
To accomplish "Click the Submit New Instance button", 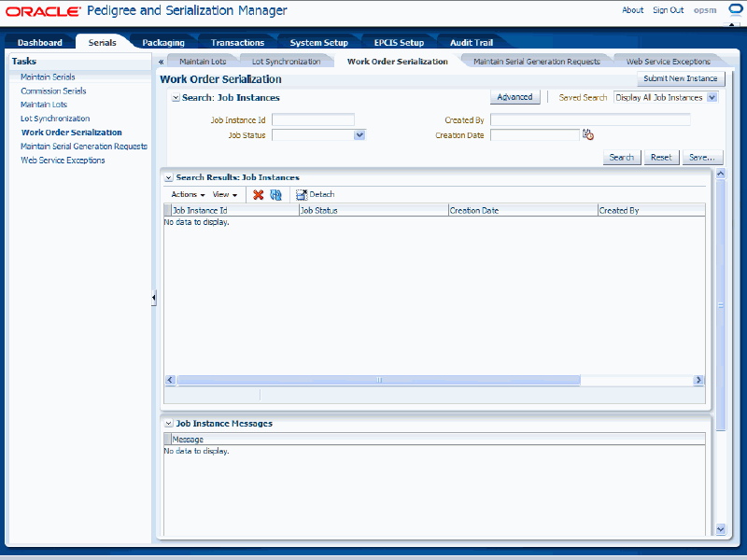I will (681, 78).
